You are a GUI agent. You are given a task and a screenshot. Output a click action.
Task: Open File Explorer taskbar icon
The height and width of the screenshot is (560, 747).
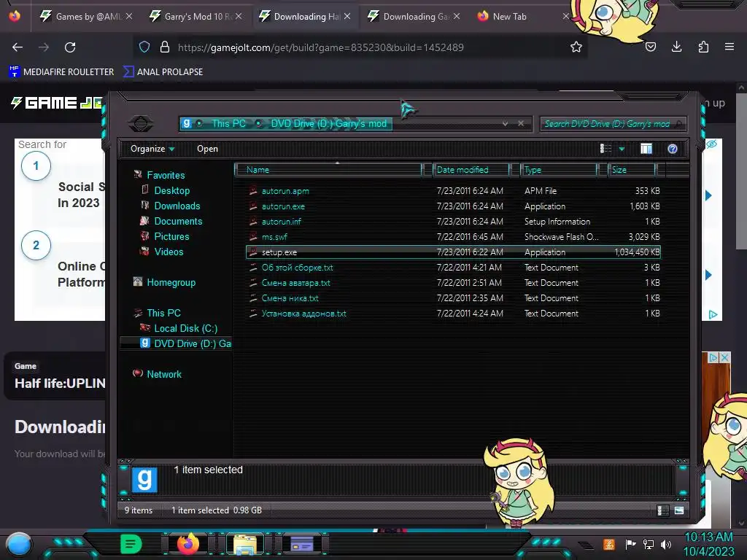245,544
